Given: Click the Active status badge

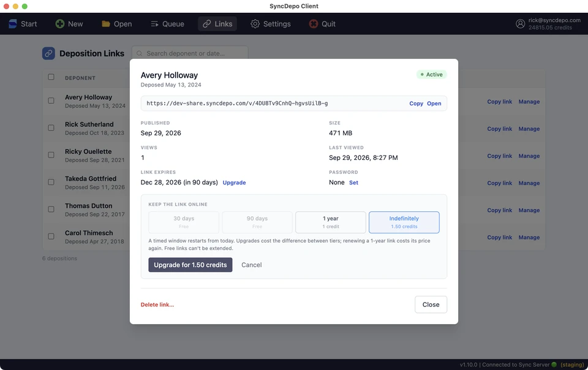Looking at the screenshot, I should [x=431, y=75].
